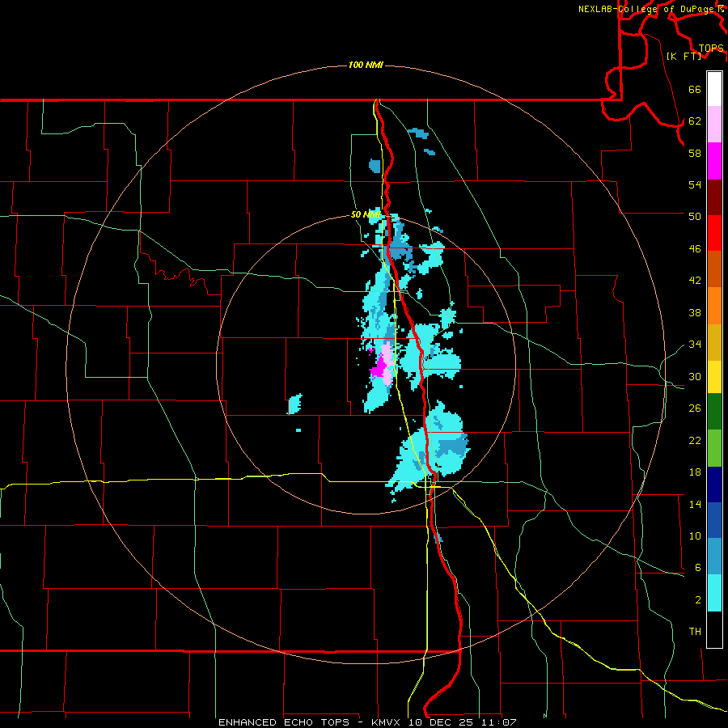The width and height of the screenshot is (728, 728).
Task: Click the dark red swatch between 54 and 50
Action: tap(714, 197)
